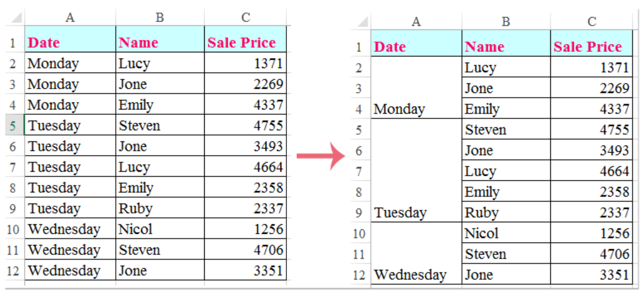The height and width of the screenshot is (294, 644).
Task: Click the select-all corner of the right sheet
Action: (362, 22)
